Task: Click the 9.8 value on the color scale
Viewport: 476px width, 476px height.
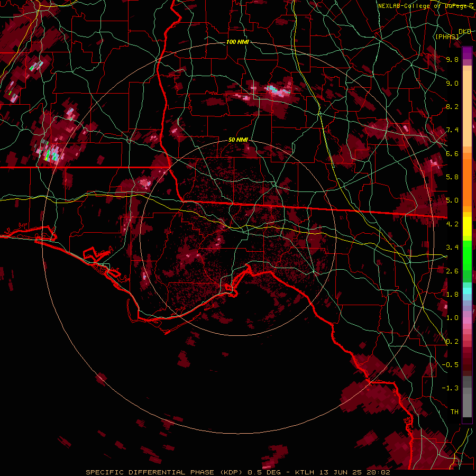Action: pos(452,59)
